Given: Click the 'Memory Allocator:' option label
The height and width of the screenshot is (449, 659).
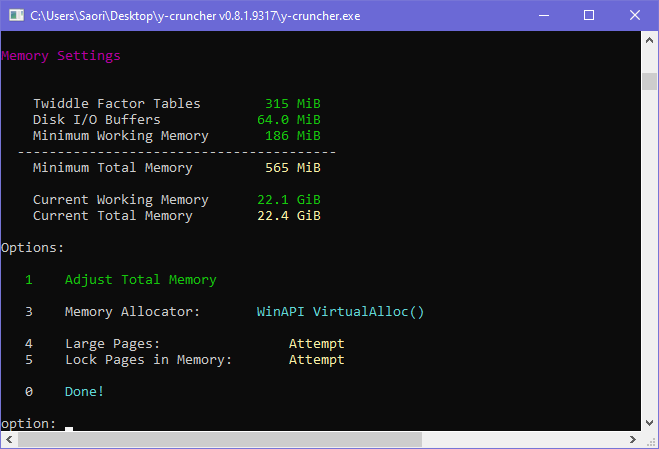Looking at the screenshot, I should pos(132,312).
